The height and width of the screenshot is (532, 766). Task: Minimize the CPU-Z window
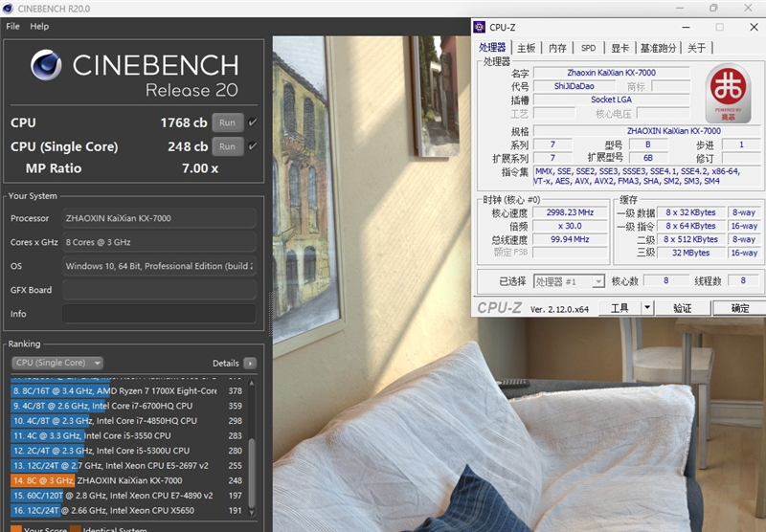(686, 27)
